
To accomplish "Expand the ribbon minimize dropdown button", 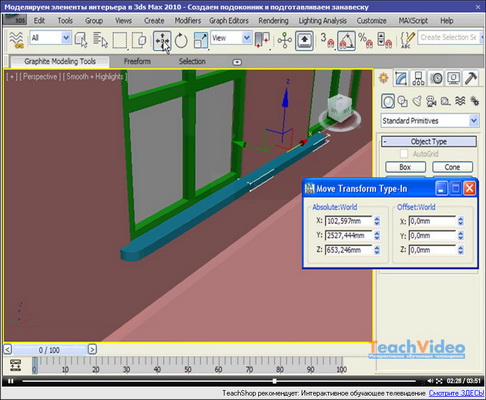I will click(237, 62).
